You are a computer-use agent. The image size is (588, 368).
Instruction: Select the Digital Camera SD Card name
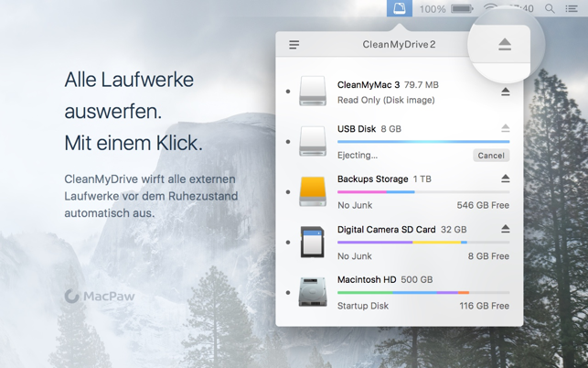(387, 230)
